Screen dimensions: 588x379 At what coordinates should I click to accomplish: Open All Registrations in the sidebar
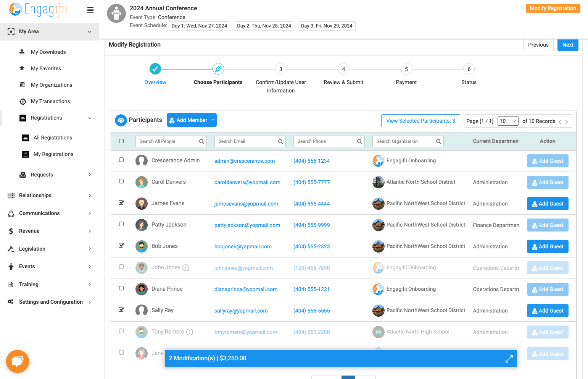(53, 138)
